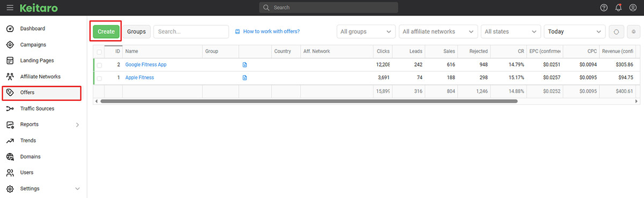Expand the Settings submenu chevron
This screenshot has width=644, height=198.
(x=77, y=189)
